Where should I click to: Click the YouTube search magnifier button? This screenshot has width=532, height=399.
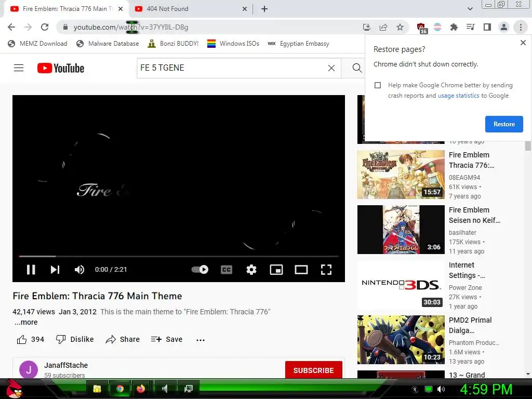[x=356, y=68]
